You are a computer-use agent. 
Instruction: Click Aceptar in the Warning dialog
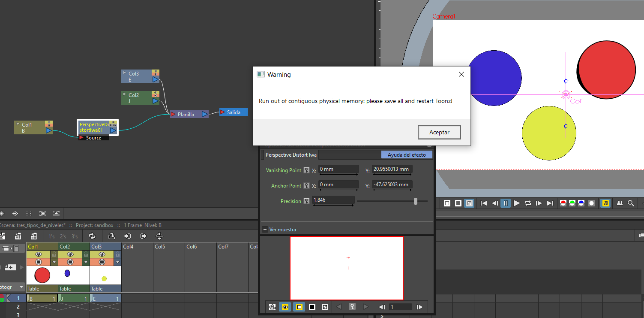(x=439, y=132)
